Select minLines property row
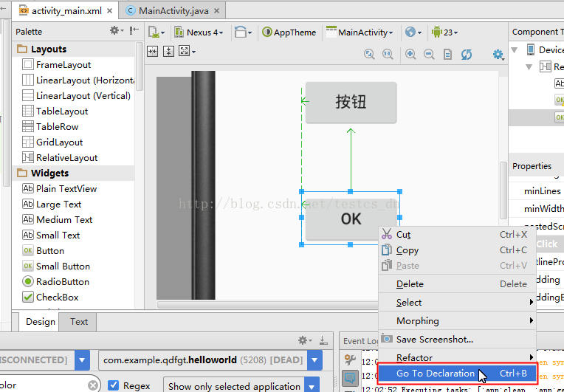 pyautogui.click(x=536, y=191)
